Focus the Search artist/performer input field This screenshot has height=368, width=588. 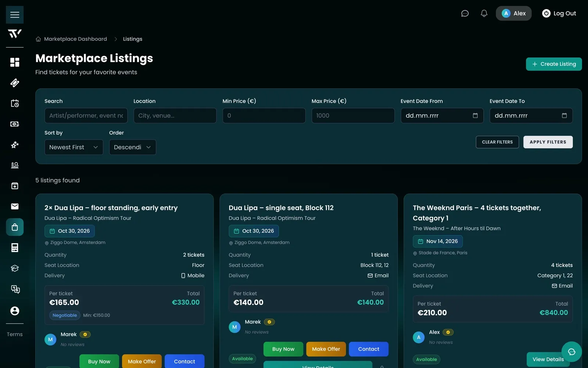pos(86,116)
